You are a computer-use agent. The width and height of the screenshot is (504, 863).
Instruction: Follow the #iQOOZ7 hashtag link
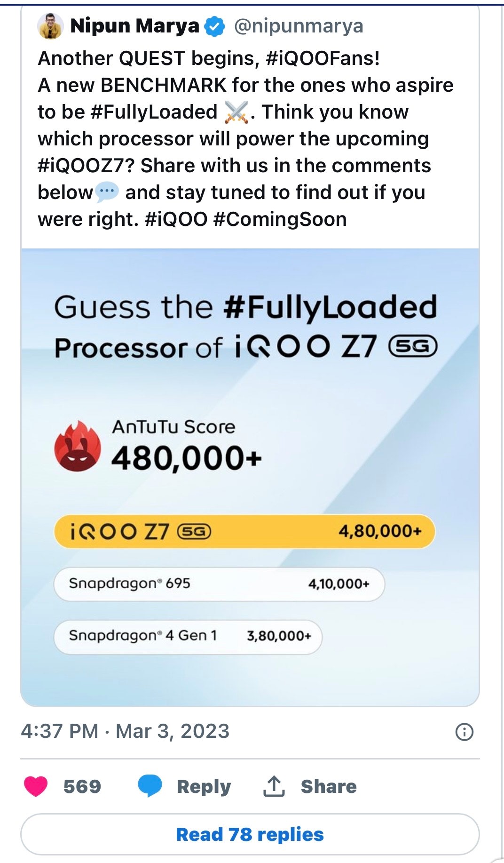point(86,166)
